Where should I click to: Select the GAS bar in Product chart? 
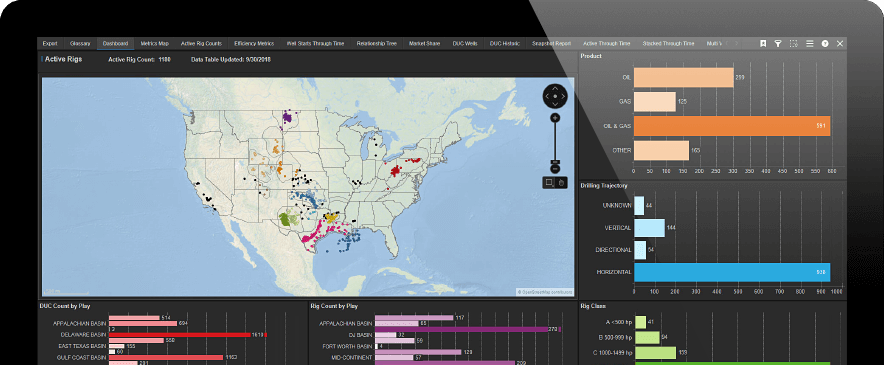coord(655,102)
